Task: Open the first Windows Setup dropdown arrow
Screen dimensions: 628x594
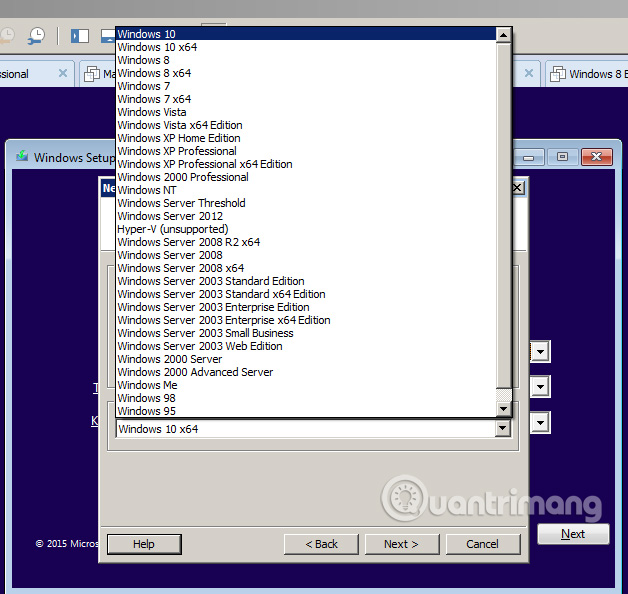Action: pyautogui.click(x=540, y=352)
